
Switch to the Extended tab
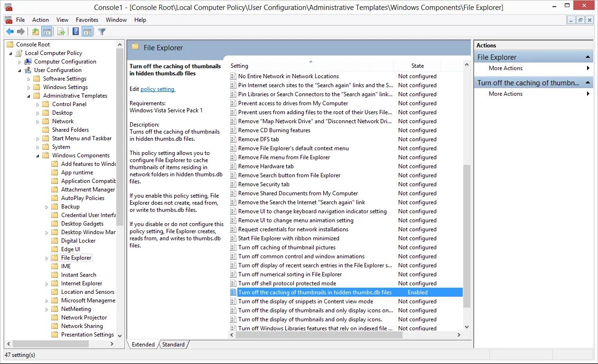coord(143,345)
